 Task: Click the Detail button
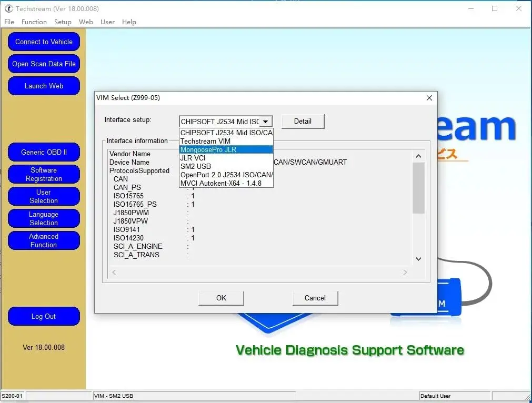303,121
